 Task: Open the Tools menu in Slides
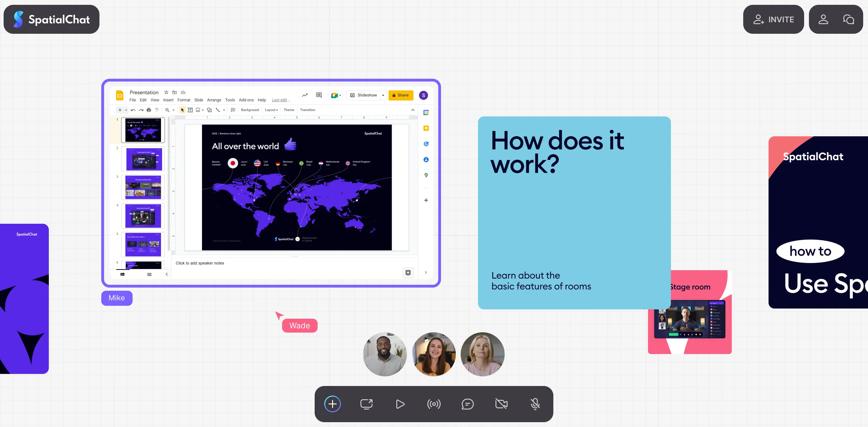pyautogui.click(x=230, y=100)
